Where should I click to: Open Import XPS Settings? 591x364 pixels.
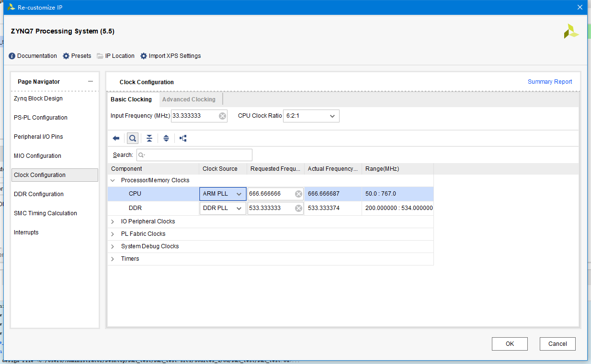tap(170, 56)
